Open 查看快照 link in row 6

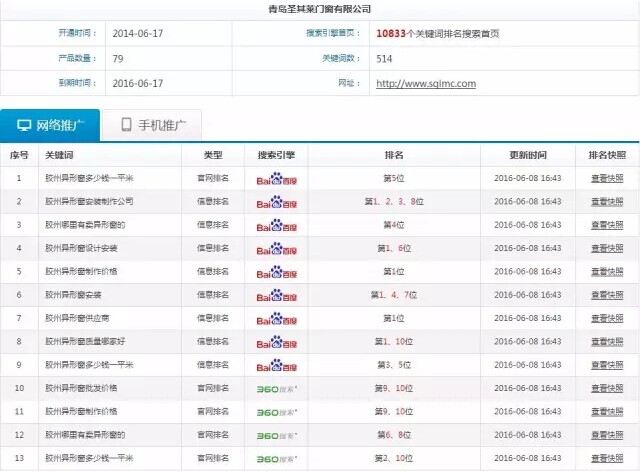pyautogui.click(x=607, y=295)
